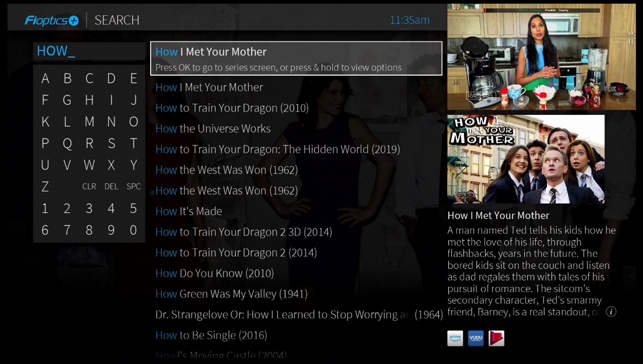Select letter A on the on-screen keyboard
Screen dimensions: 643x364
[45, 79]
